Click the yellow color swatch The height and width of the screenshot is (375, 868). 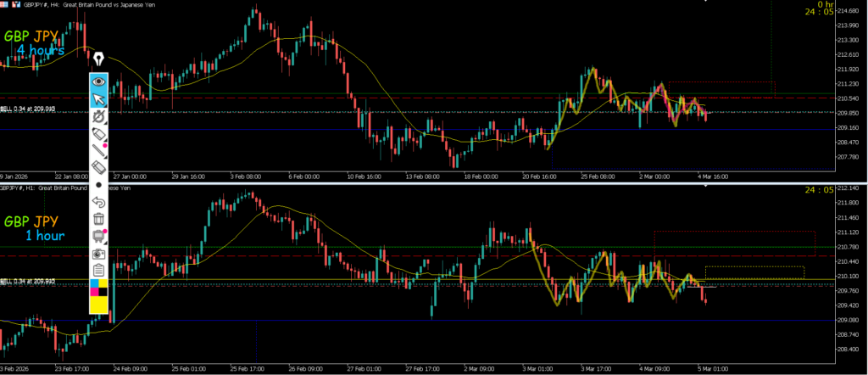pyautogui.click(x=99, y=305)
